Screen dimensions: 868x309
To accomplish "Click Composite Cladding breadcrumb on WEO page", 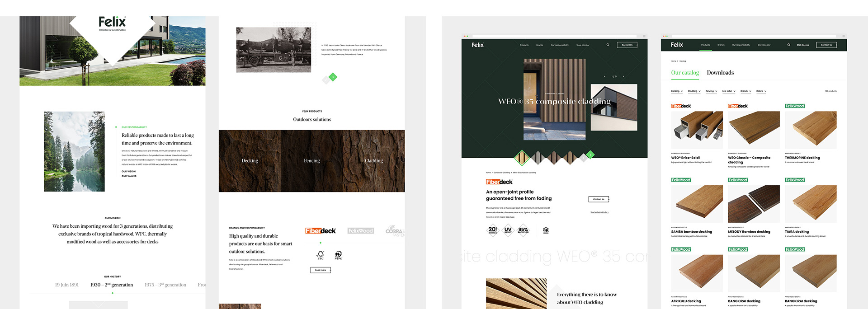I will [x=502, y=173].
